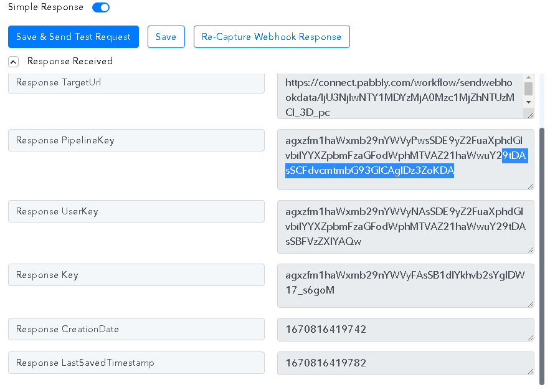Click the PipelineKey value text area

click(x=405, y=159)
